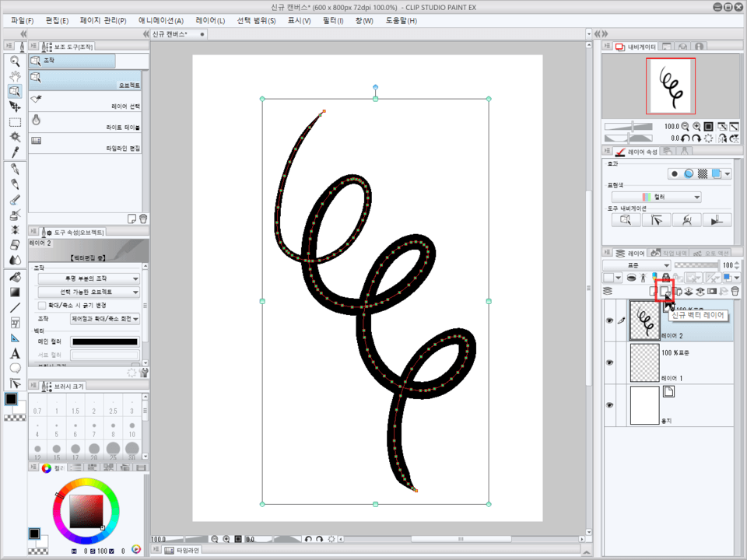Click 메인 컬러 black swatch

pos(105,341)
